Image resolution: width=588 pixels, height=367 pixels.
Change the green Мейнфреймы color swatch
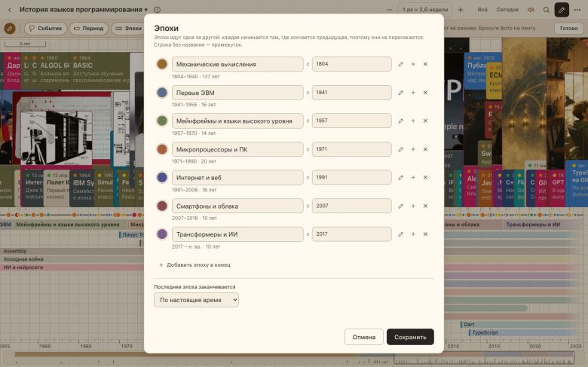162,121
